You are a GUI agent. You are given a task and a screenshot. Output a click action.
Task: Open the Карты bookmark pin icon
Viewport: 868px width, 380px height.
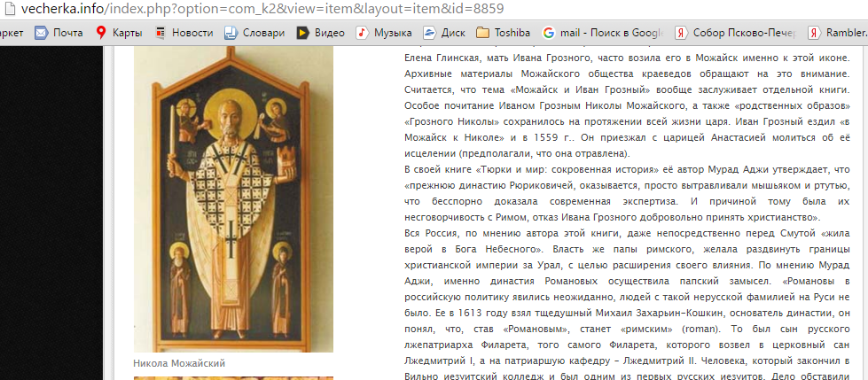(x=101, y=33)
